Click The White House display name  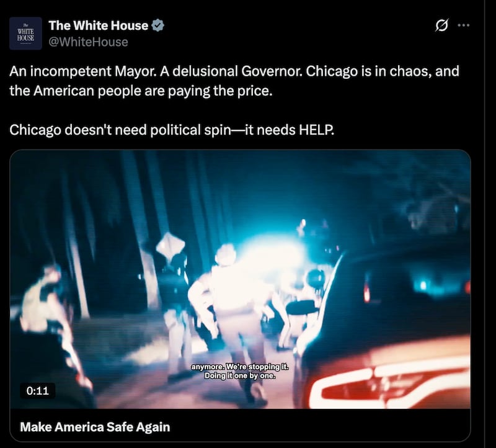[99, 25]
